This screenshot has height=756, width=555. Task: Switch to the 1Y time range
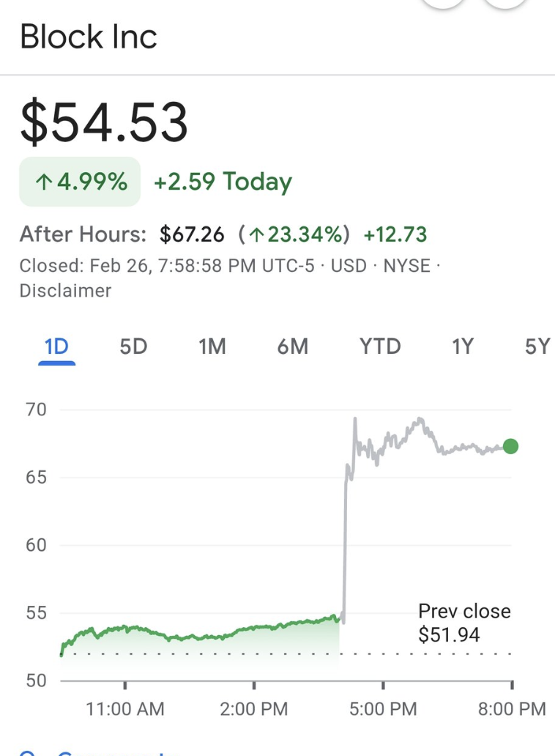pyautogui.click(x=462, y=346)
